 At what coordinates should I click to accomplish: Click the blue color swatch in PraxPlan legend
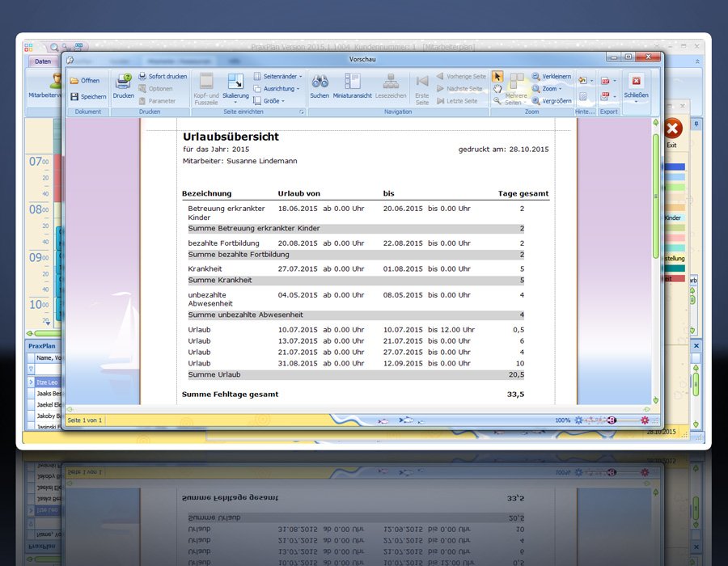(675, 167)
